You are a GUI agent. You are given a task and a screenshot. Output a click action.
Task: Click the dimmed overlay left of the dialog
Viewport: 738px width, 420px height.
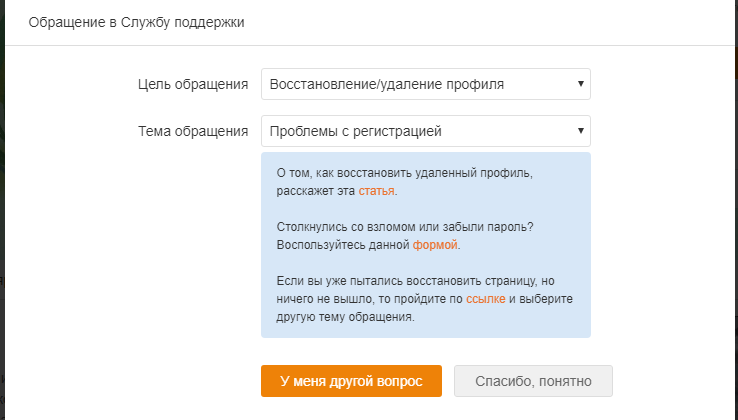pos(2,210)
